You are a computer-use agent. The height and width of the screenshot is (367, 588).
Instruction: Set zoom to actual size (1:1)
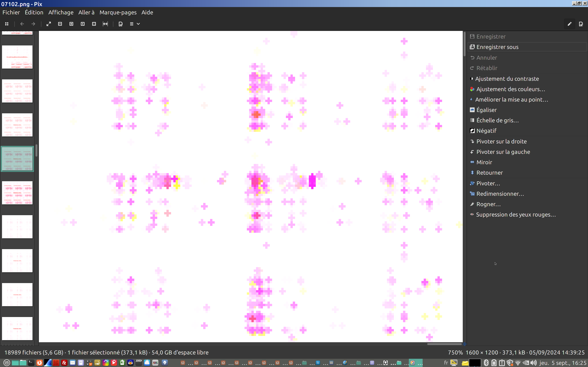(x=83, y=24)
